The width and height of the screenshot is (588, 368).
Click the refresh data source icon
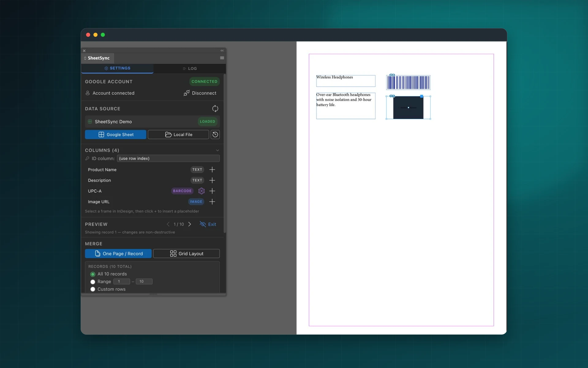tap(215, 109)
